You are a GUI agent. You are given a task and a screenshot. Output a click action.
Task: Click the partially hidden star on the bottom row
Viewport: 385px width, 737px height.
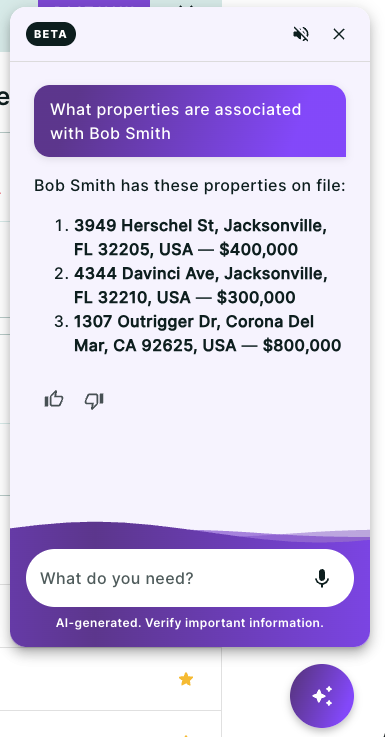(x=186, y=735)
